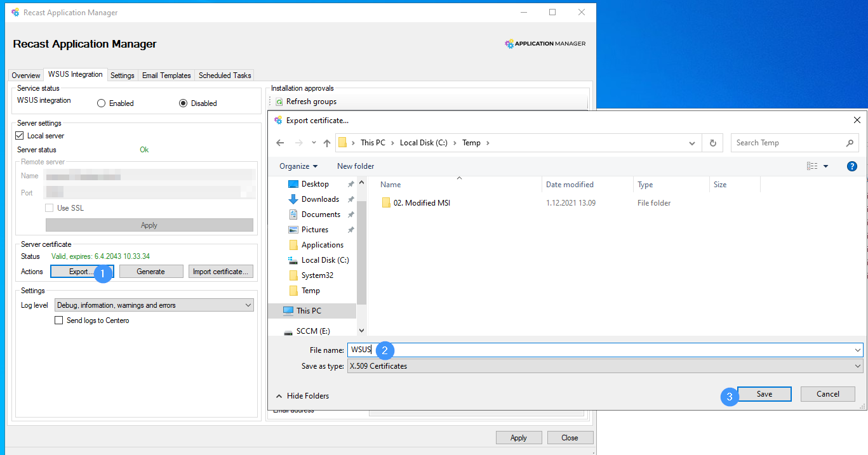The height and width of the screenshot is (455, 868).
Task: Click Refresh groups in Installation approvals
Action: pyautogui.click(x=305, y=102)
